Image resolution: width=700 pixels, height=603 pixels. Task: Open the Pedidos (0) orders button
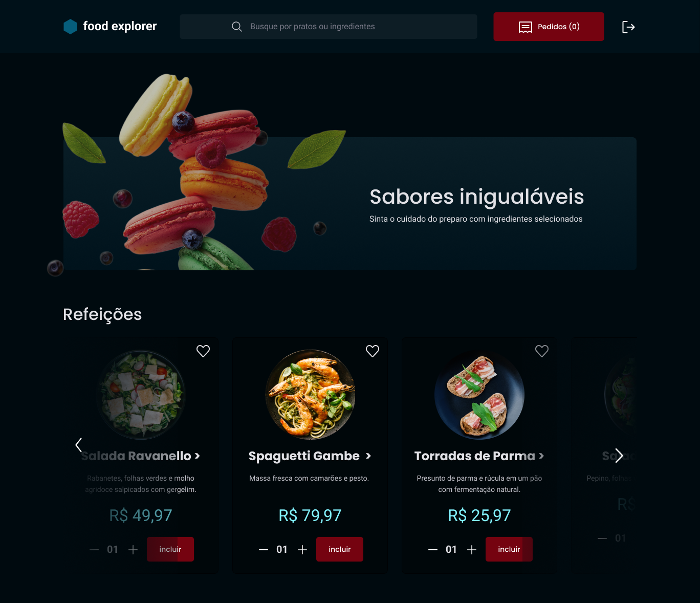coord(549,27)
